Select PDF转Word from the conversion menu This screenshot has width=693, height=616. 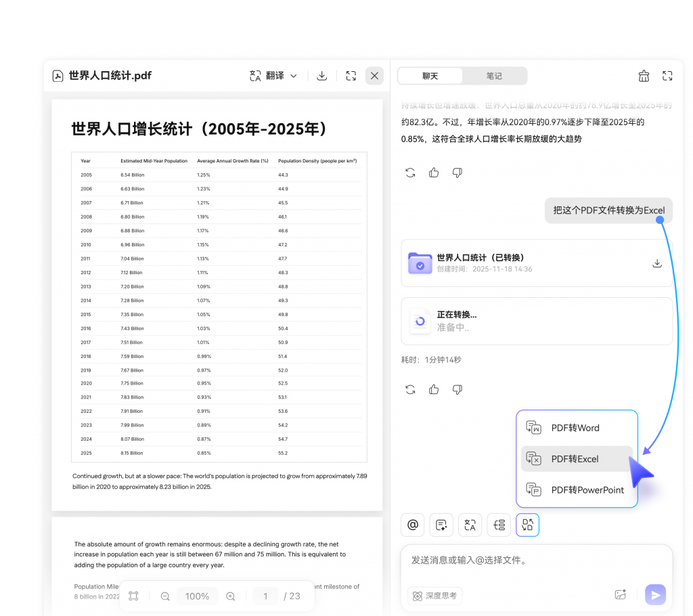coord(577,427)
